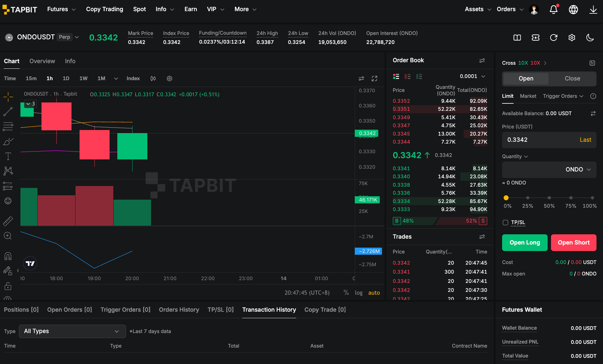Open the Positions [0] tab
The height and width of the screenshot is (364, 603).
pyautogui.click(x=21, y=310)
